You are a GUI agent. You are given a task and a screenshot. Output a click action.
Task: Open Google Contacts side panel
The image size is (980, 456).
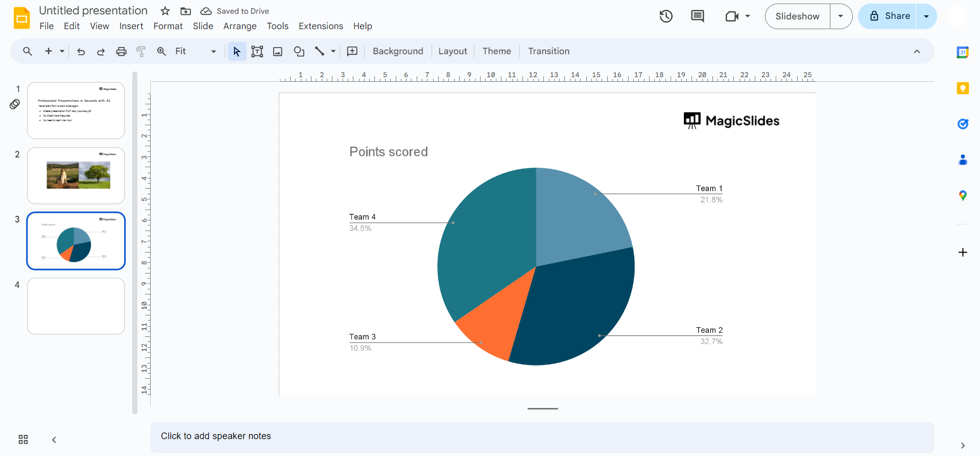pos(963,160)
